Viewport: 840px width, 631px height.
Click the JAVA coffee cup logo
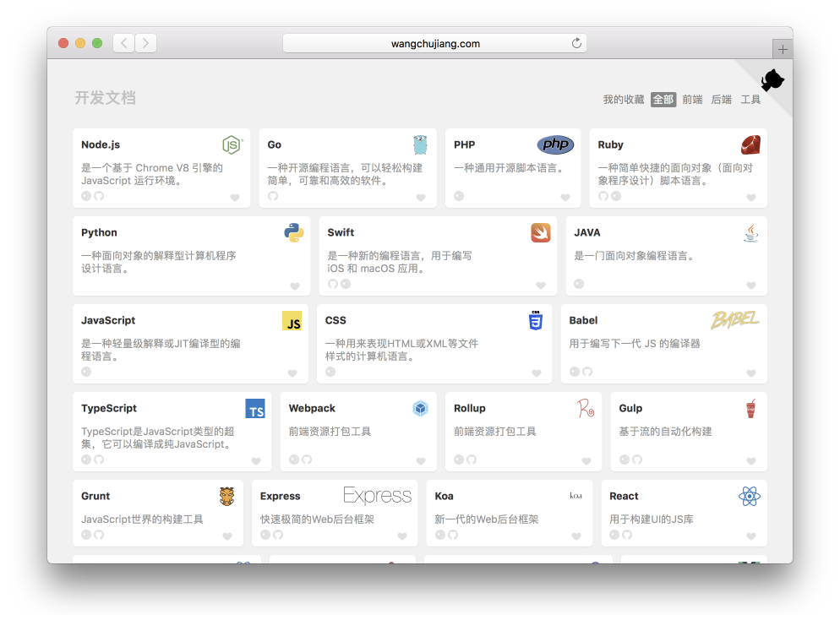[751, 232]
